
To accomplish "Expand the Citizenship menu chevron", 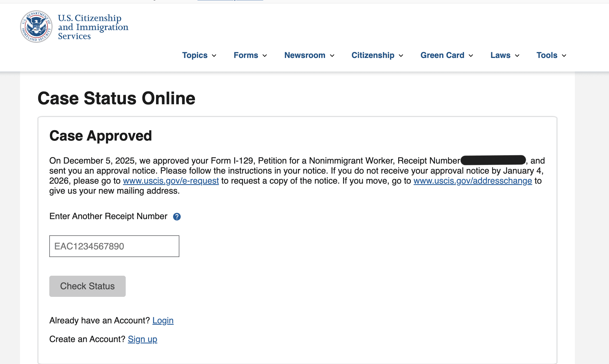I will coord(401,56).
